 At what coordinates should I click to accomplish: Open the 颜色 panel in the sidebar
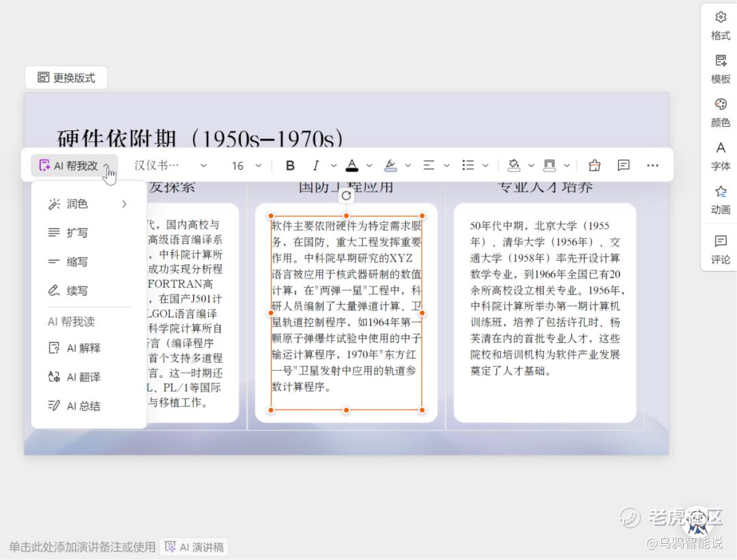720,113
